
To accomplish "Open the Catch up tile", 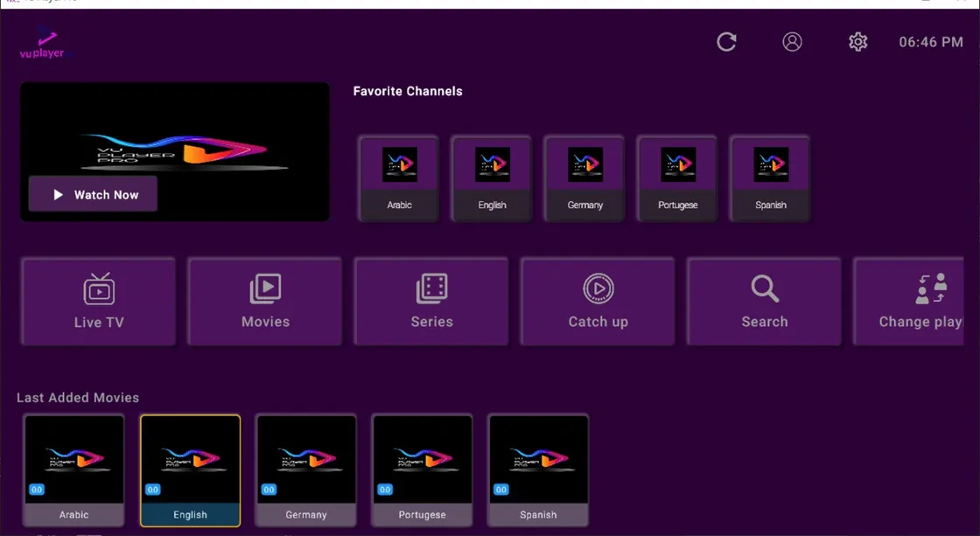I will click(598, 301).
